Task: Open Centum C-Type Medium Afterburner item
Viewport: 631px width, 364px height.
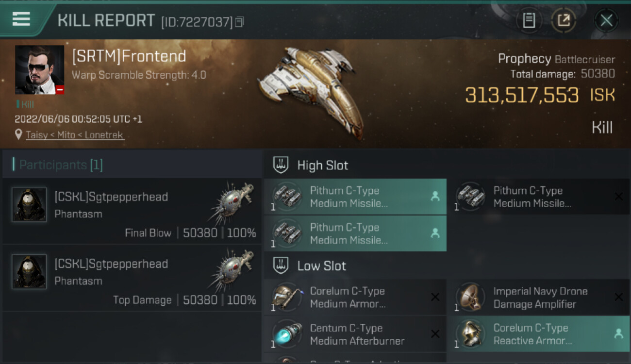Action: pyautogui.click(x=355, y=334)
